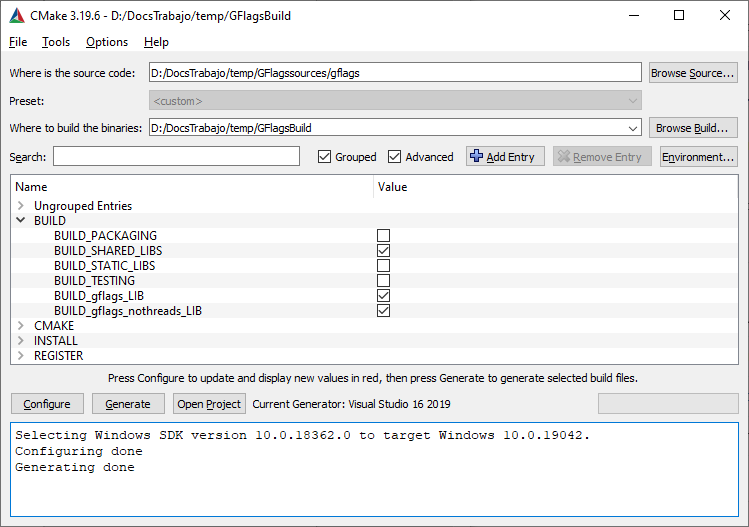Enable BUILD_TESTING checkbox
Image resolution: width=749 pixels, height=527 pixels.
click(383, 280)
